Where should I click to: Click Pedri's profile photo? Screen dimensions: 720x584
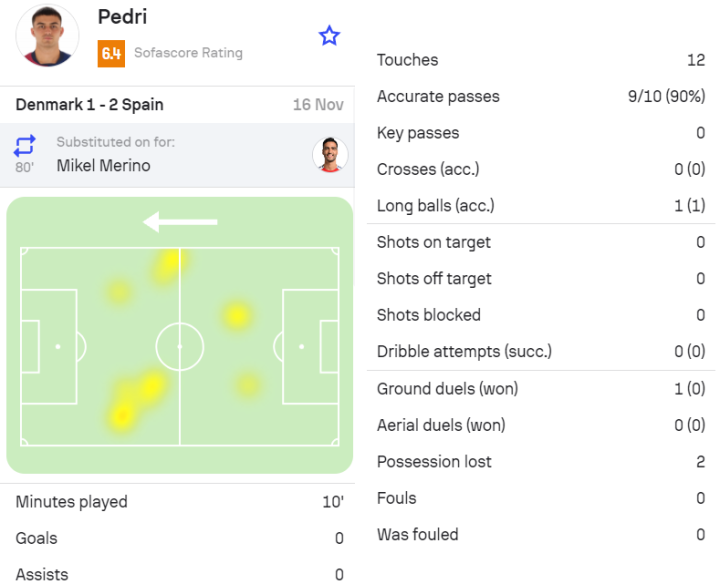[x=47, y=37]
